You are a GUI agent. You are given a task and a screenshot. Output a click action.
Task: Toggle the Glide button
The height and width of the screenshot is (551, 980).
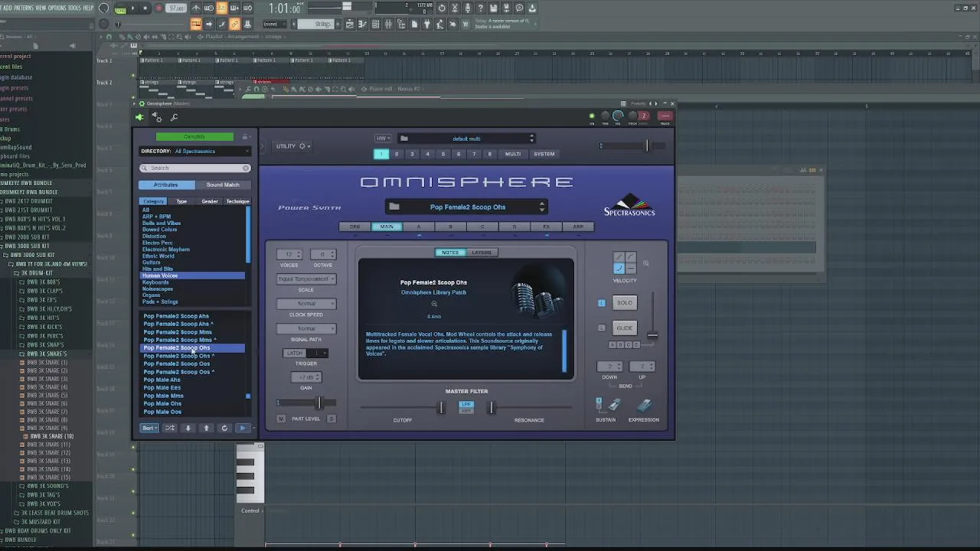pyautogui.click(x=625, y=328)
